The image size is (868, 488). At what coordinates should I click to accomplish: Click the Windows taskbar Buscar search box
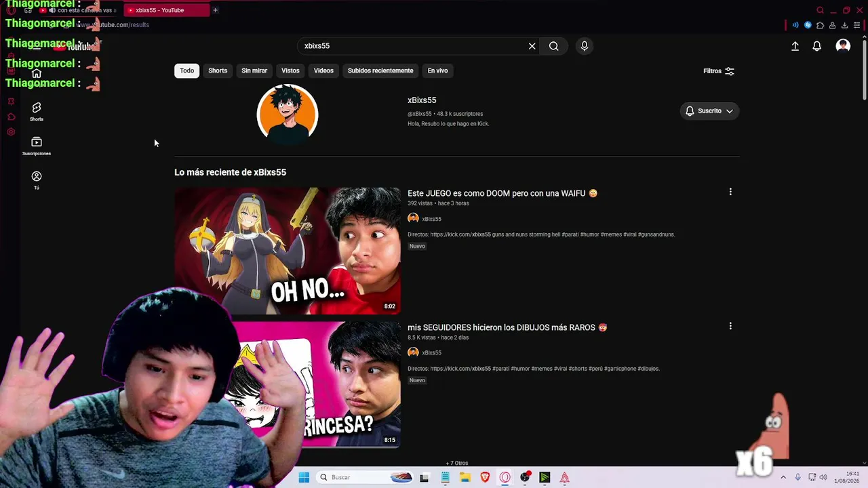coord(365,477)
